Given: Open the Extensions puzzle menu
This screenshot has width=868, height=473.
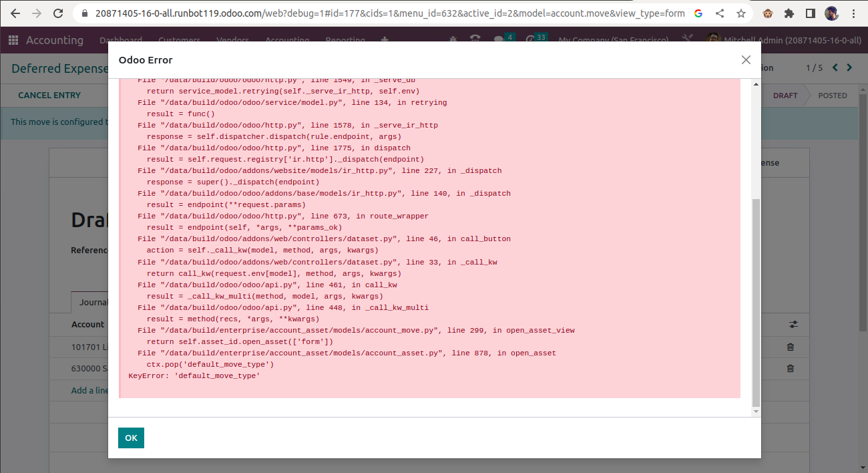Looking at the screenshot, I should coord(790,13).
